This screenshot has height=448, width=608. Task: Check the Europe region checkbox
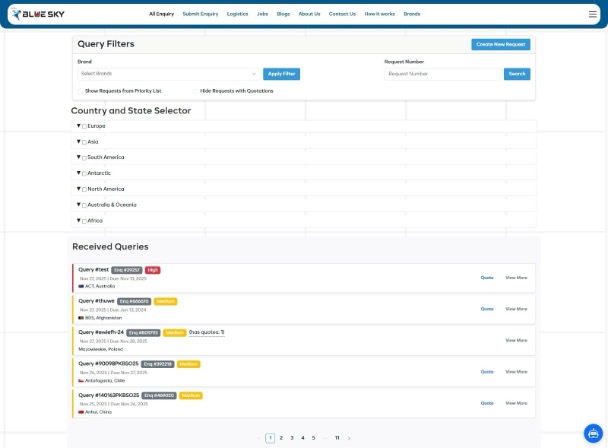(84, 126)
